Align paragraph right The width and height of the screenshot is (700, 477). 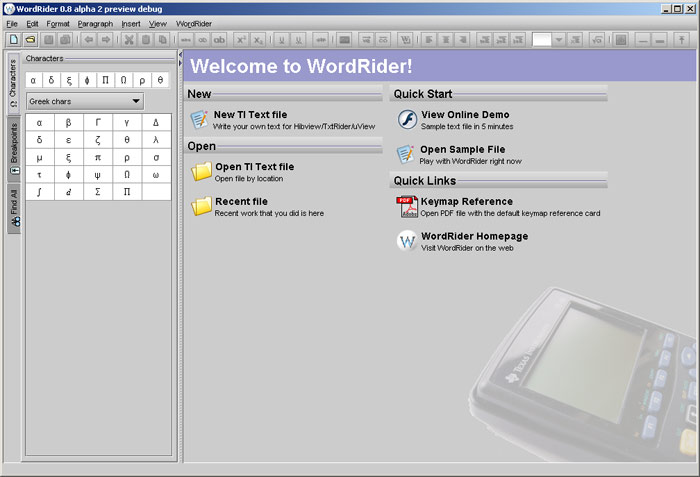pyautogui.click(x=462, y=40)
